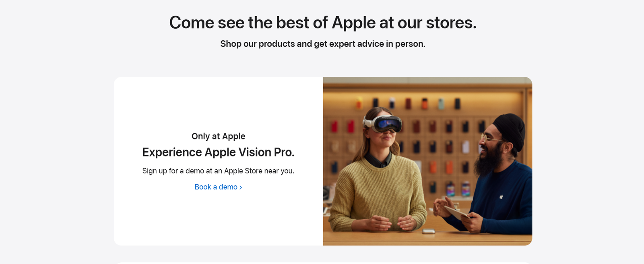The height and width of the screenshot is (264, 644).
Task: Click the Apple logo on the navy sweater
Action: [x=501, y=197]
